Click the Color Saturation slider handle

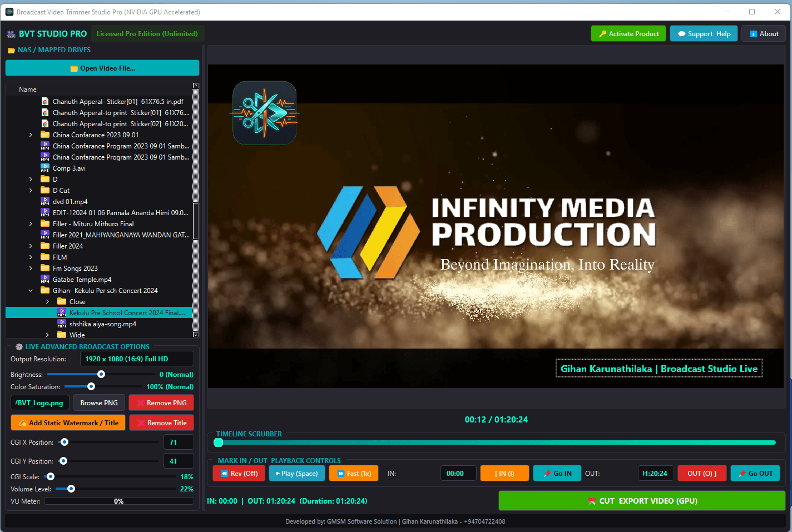(x=91, y=387)
